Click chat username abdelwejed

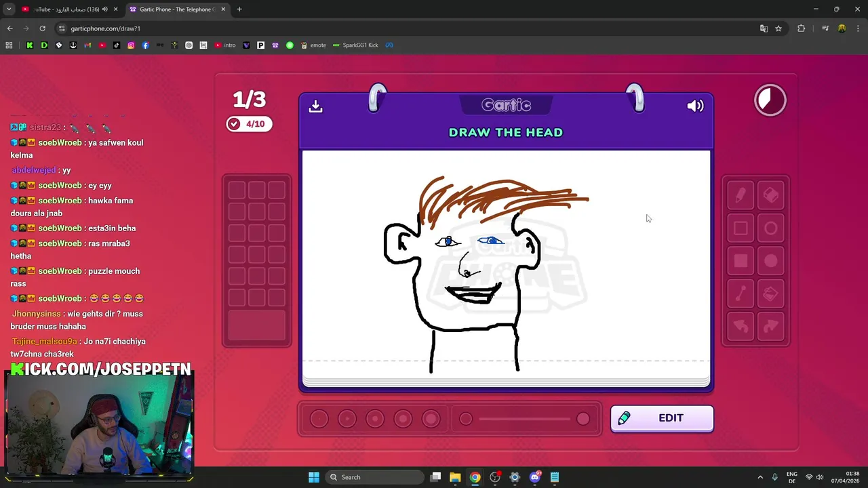coord(35,170)
